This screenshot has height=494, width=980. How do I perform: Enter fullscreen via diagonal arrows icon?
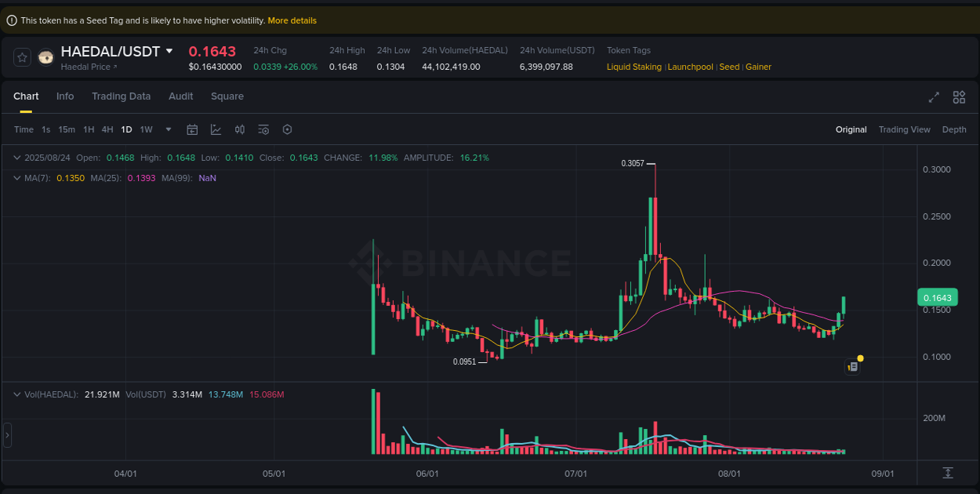point(933,97)
